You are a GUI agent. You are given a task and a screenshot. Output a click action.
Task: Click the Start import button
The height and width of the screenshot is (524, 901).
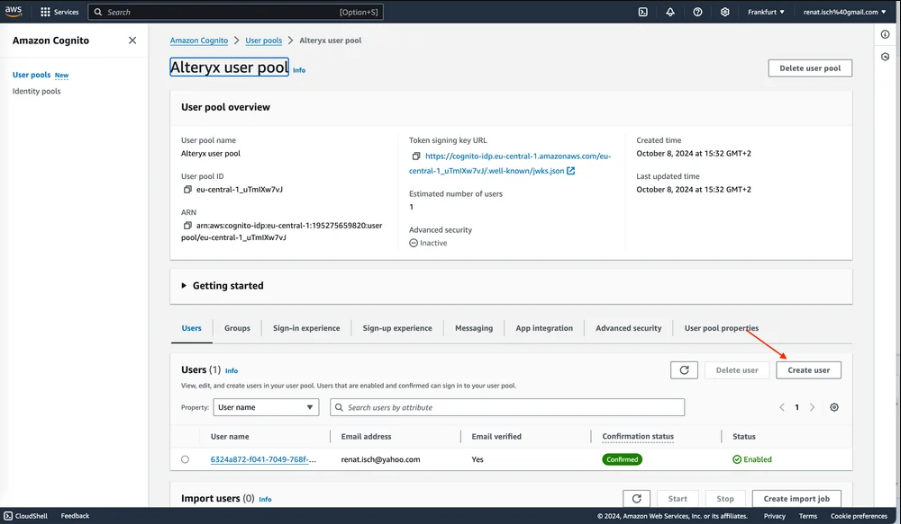pos(677,499)
